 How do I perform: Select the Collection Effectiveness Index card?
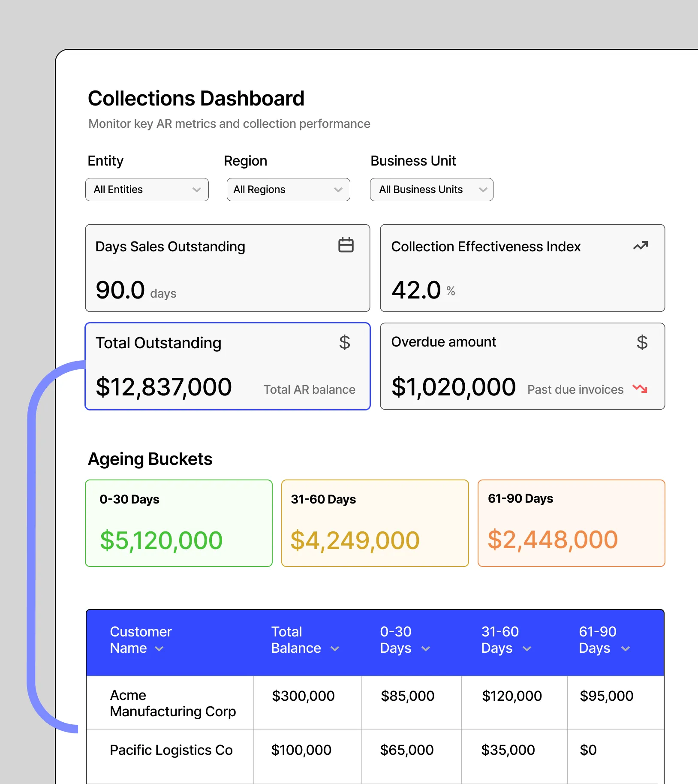tap(523, 268)
